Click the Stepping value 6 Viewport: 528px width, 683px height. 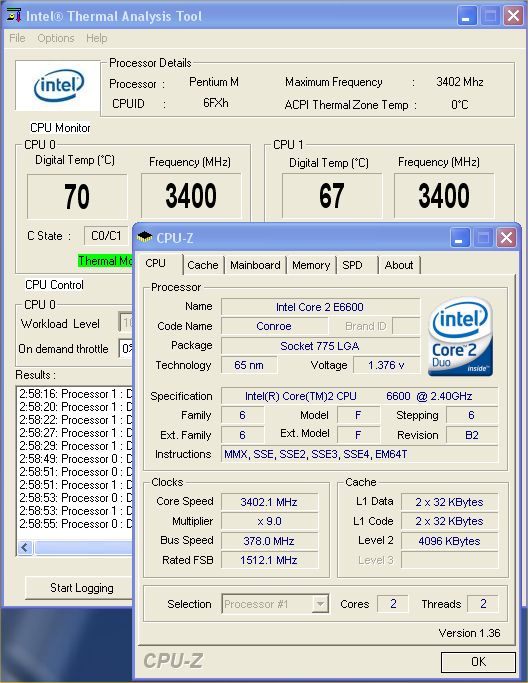[x=471, y=415]
